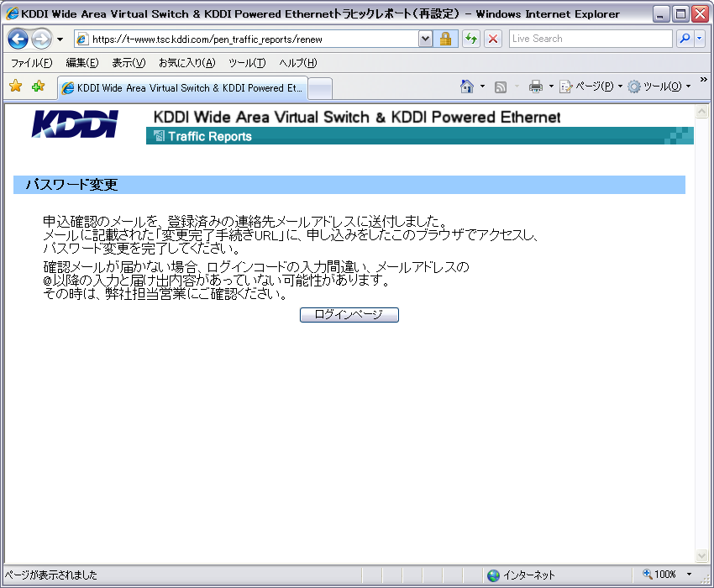This screenshot has width=714, height=588.
Task: Click the RSS feeds icon
Action: tap(501, 87)
